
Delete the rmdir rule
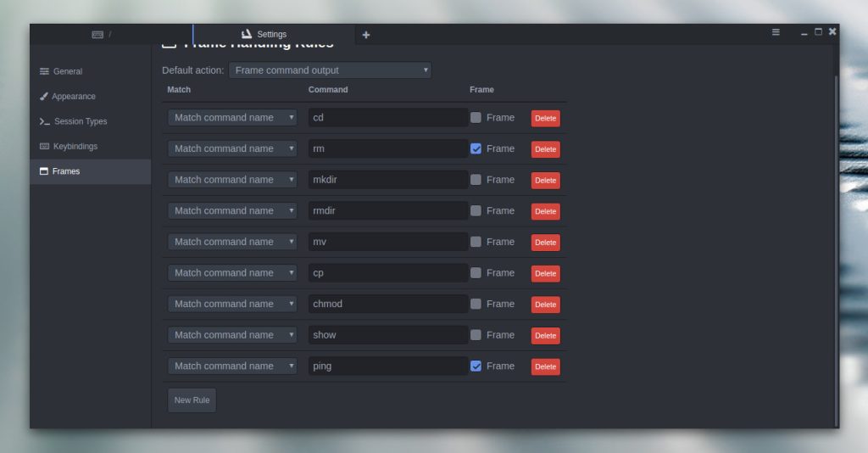545,211
